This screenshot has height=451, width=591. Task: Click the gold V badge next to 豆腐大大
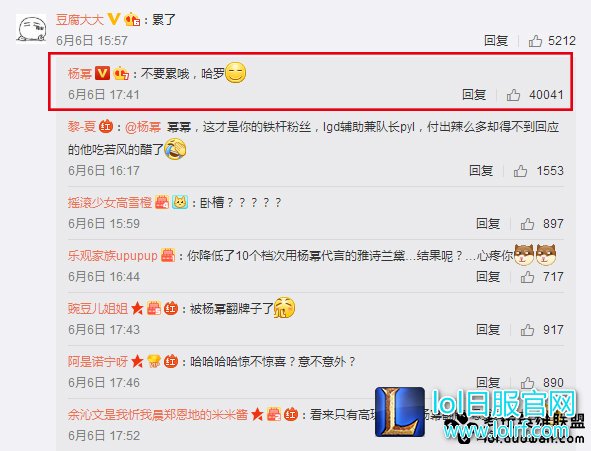pos(113,19)
